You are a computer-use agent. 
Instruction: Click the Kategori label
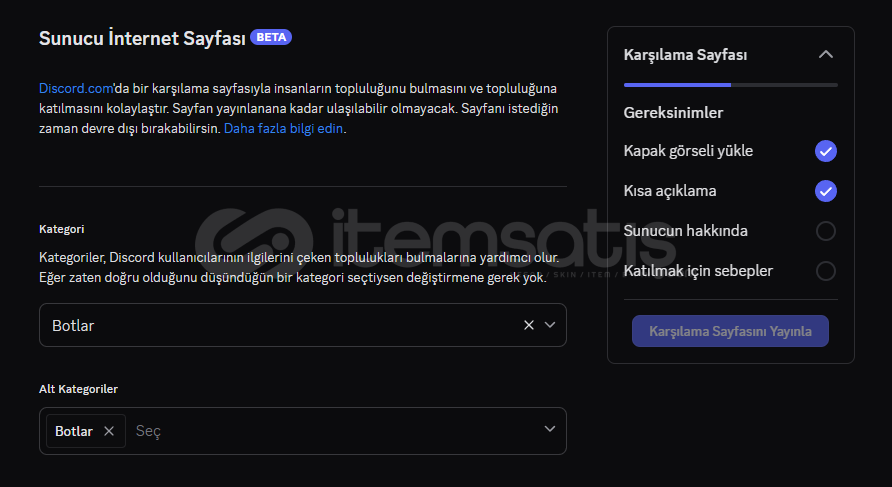click(x=61, y=229)
